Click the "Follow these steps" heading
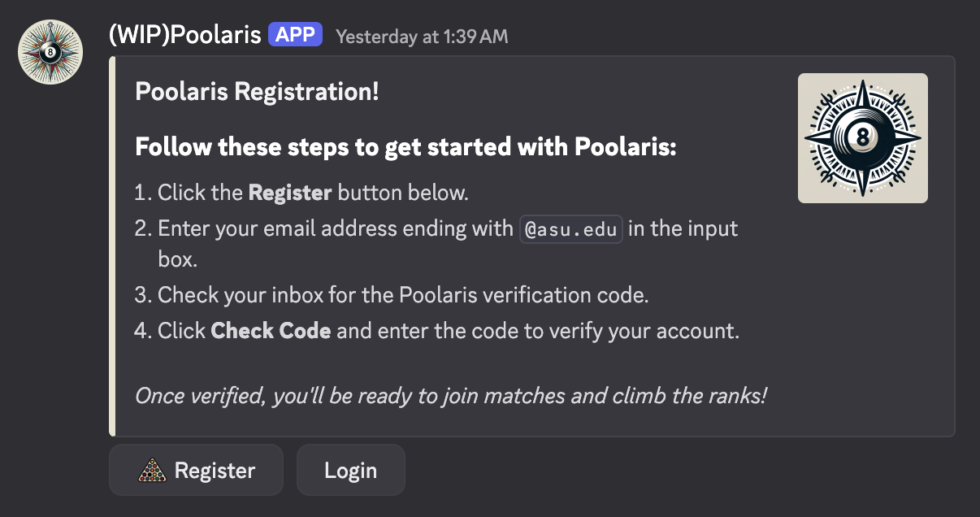Viewport: 980px width, 517px height. [x=405, y=148]
